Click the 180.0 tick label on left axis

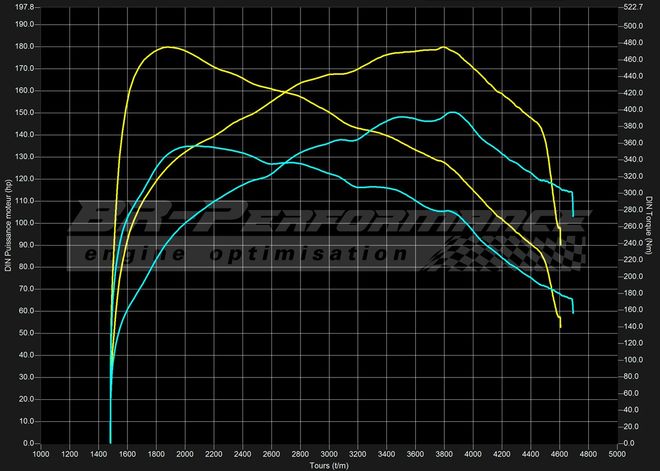point(22,46)
